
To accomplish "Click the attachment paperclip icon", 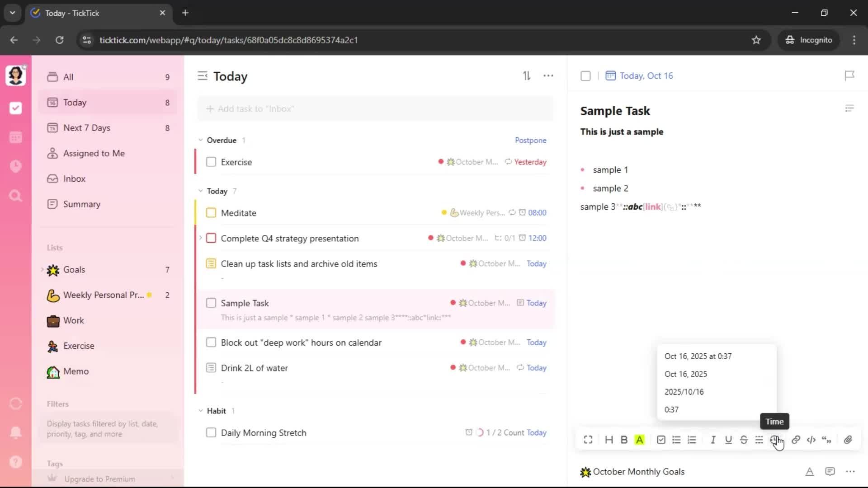I will point(848,440).
